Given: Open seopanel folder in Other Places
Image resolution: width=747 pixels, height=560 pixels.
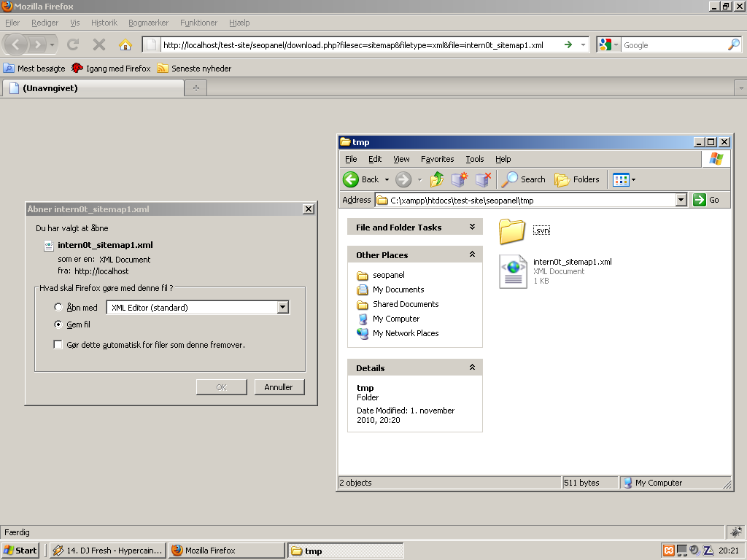Looking at the screenshot, I should [x=381, y=275].
